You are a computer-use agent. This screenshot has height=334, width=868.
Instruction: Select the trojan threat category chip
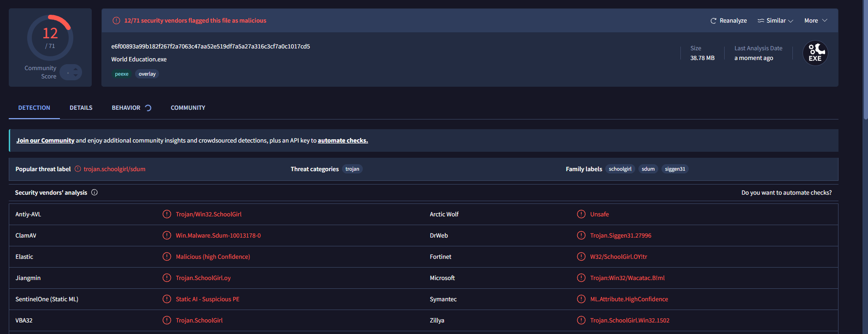point(352,169)
